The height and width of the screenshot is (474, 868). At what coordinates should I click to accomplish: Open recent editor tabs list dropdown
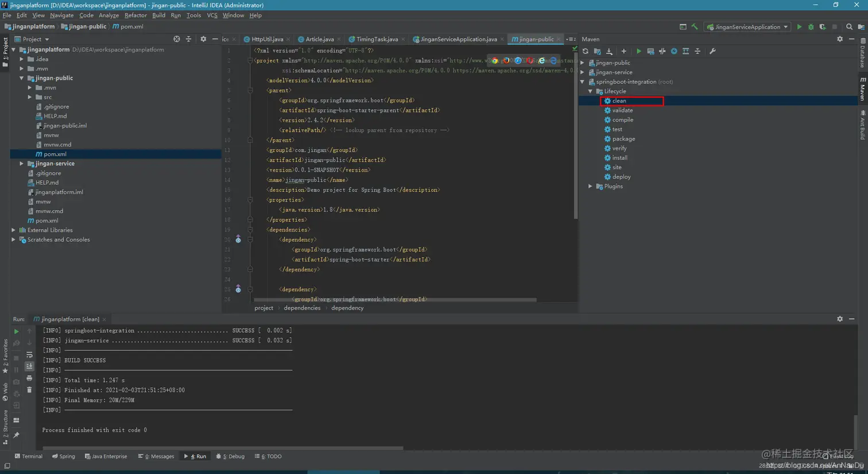[x=571, y=39]
